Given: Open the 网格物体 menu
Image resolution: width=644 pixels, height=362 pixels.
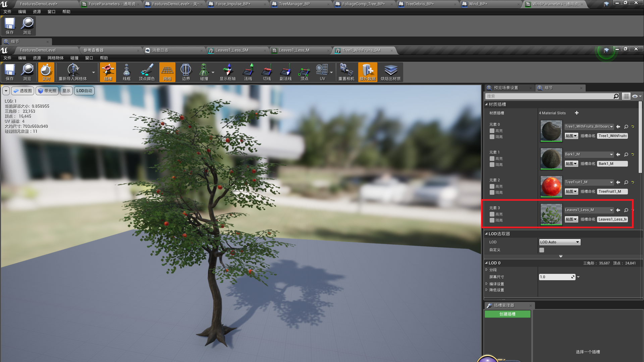Looking at the screenshot, I should click(56, 58).
